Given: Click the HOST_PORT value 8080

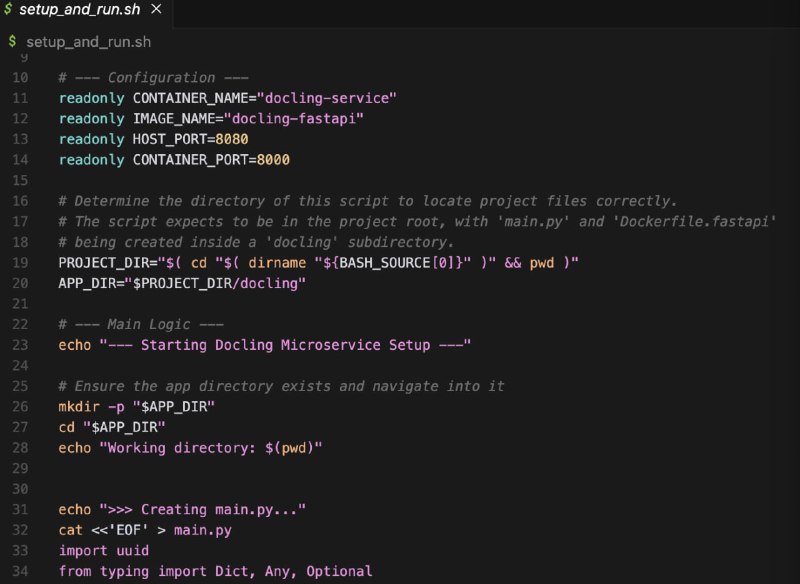Looking at the screenshot, I should [x=232, y=139].
